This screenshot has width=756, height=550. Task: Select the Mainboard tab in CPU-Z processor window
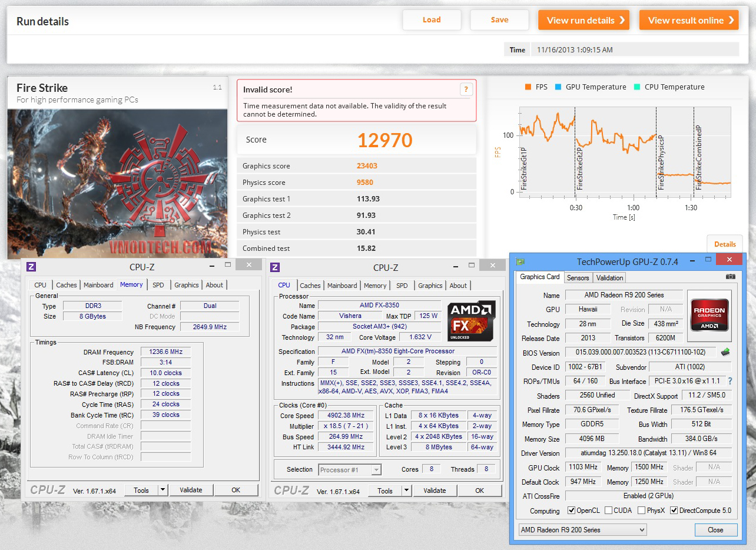(x=342, y=286)
